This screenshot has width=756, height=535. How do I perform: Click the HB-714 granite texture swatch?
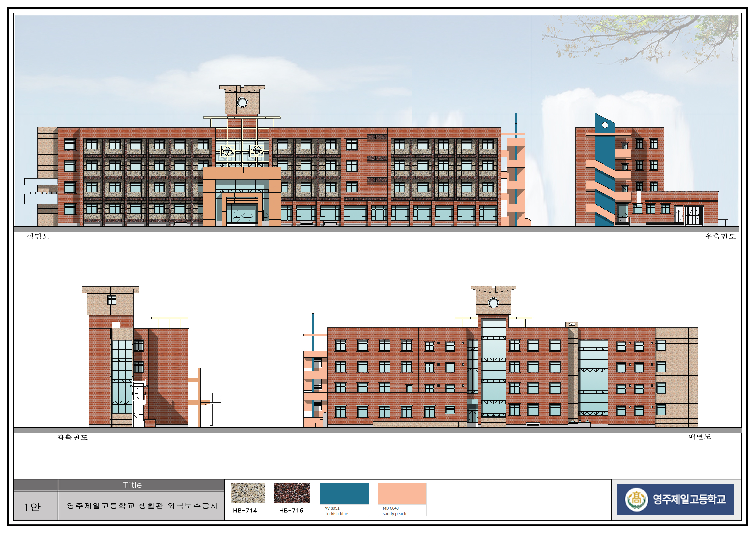click(248, 493)
